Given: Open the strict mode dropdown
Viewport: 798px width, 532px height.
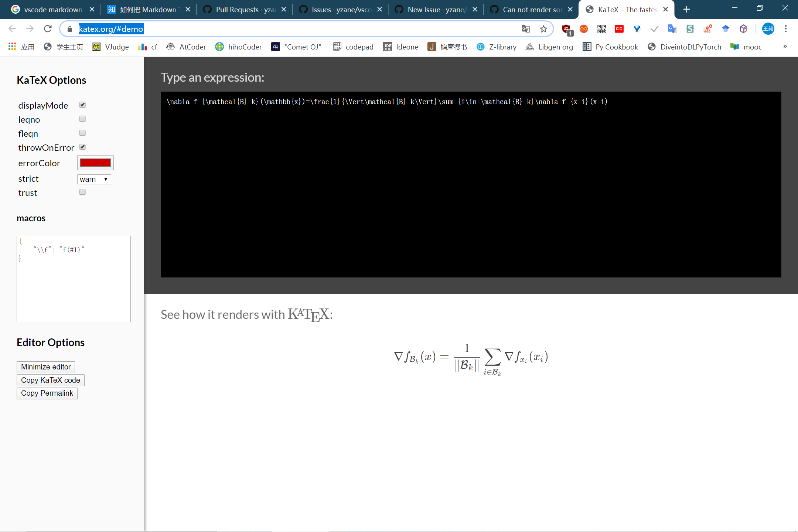Looking at the screenshot, I should 94,179.
